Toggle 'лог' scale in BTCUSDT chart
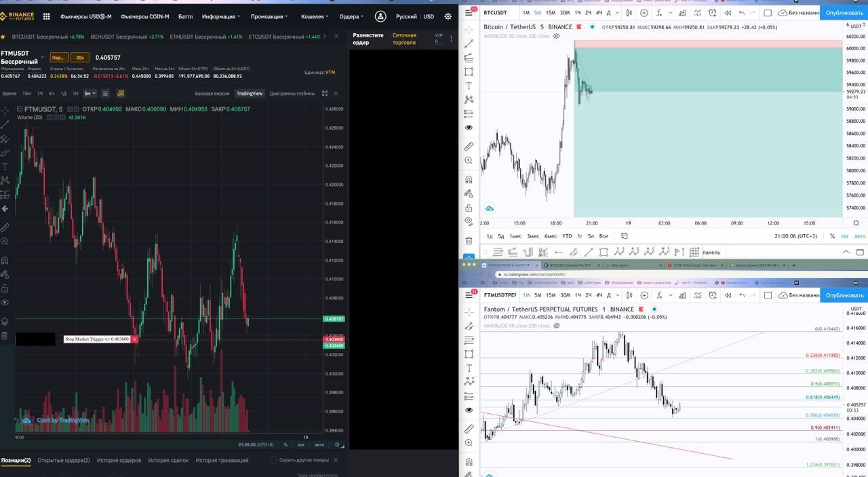Viewport: 868px width, 477px height. (x=845, y=236)
